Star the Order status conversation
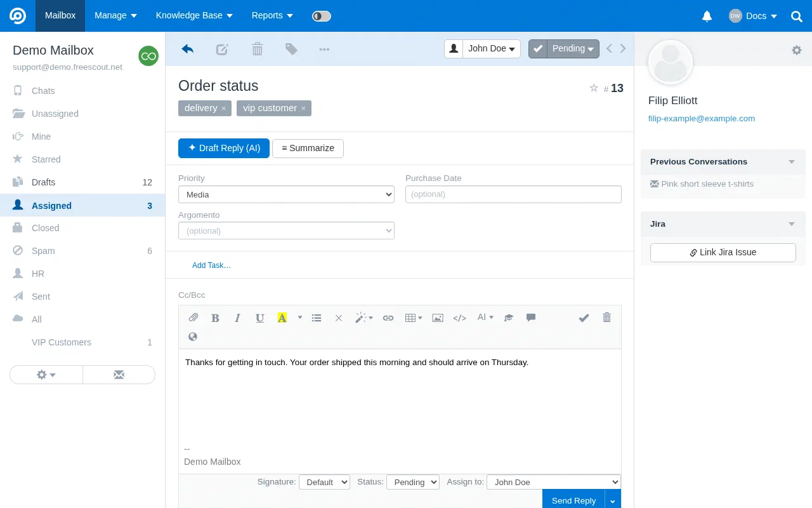The image size is (812, 508). pyautogui.click(x=594, y=88)
